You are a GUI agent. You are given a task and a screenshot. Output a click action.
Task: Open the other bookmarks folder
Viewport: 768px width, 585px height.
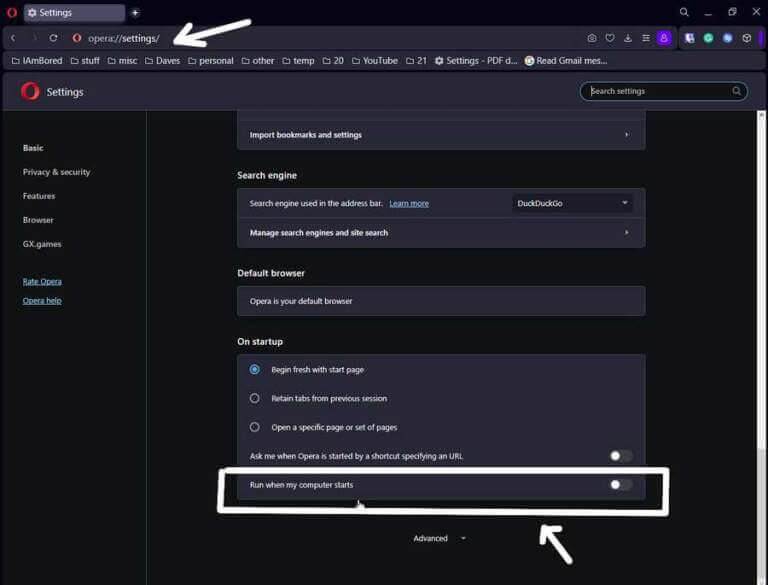(x=258, y=61)
